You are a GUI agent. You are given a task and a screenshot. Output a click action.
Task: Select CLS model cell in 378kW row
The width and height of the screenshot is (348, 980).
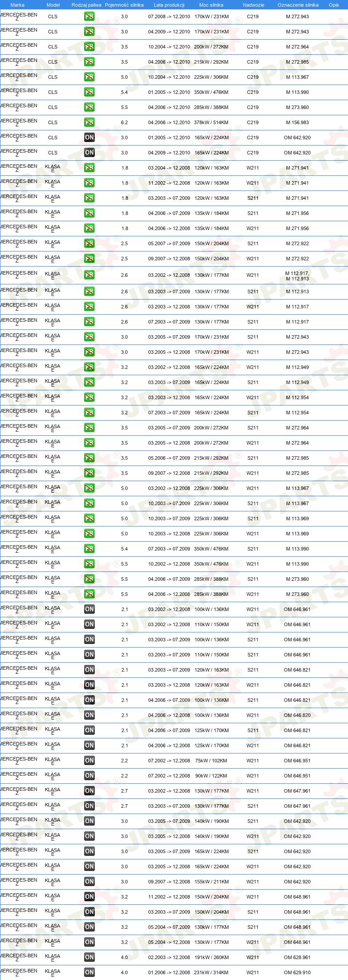53,122
